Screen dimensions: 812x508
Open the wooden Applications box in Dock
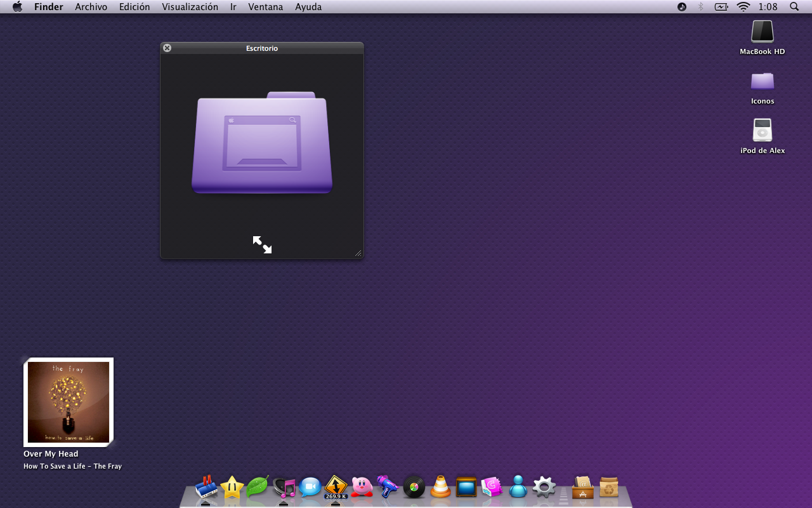583,487
